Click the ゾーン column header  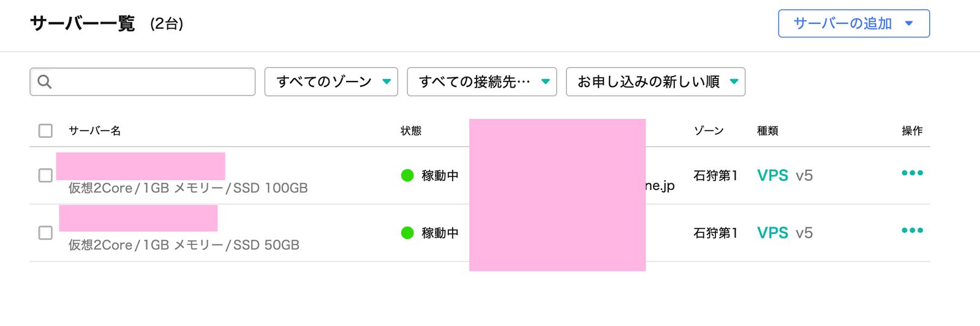(x=709, y=131)
